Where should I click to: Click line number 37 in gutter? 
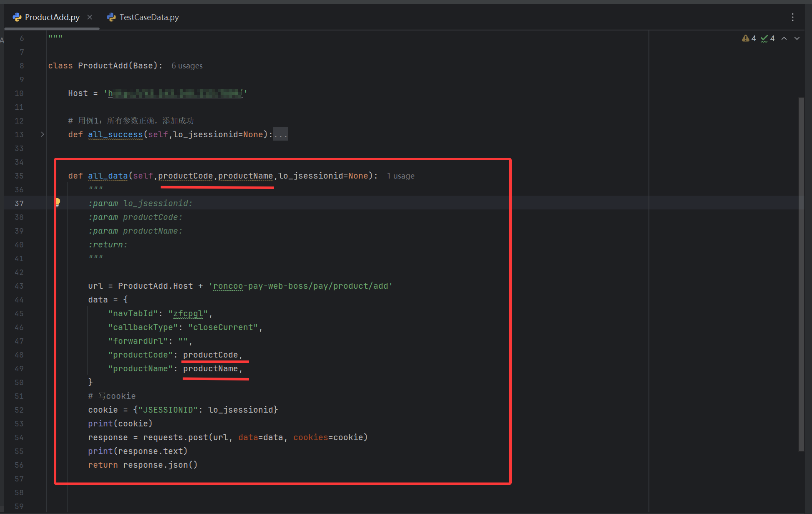[x=19, y=203]
